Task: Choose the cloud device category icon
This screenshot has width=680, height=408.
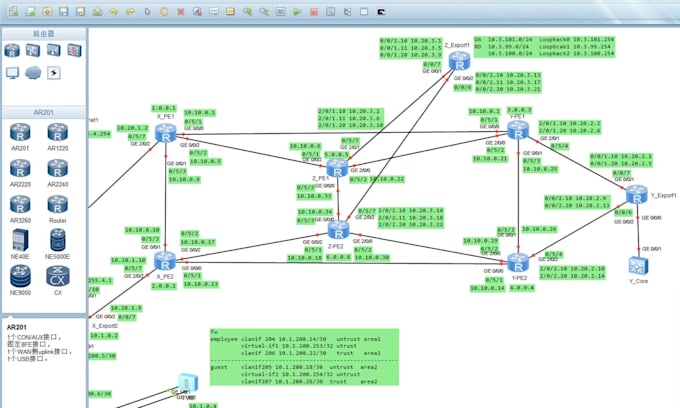Action: pos(33,72)
